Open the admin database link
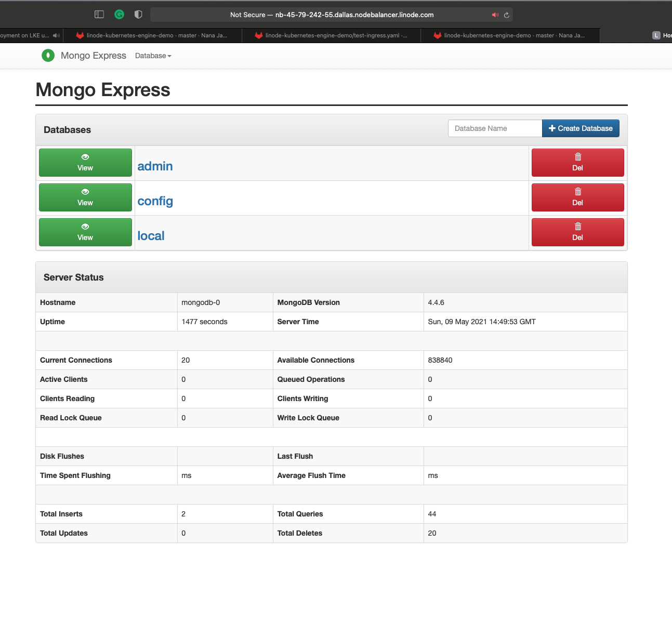672x638 pixels. [x=155, y=166]
